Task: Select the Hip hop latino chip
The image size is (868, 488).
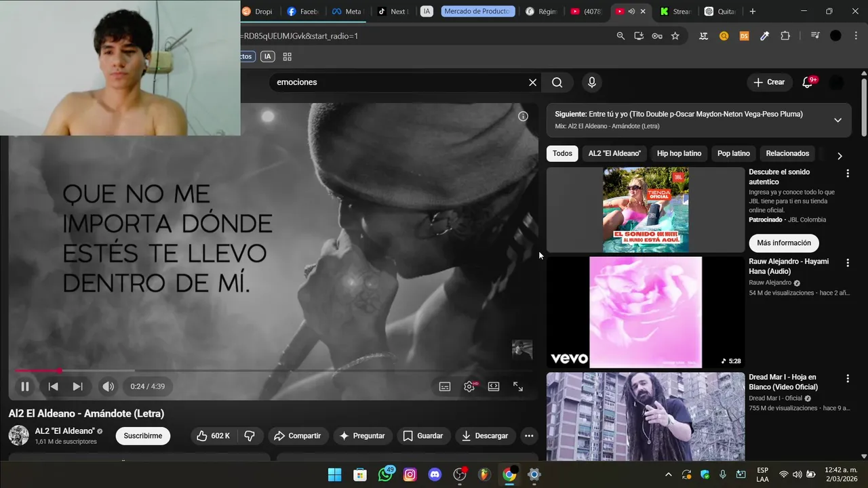Action: coord(679,154)
